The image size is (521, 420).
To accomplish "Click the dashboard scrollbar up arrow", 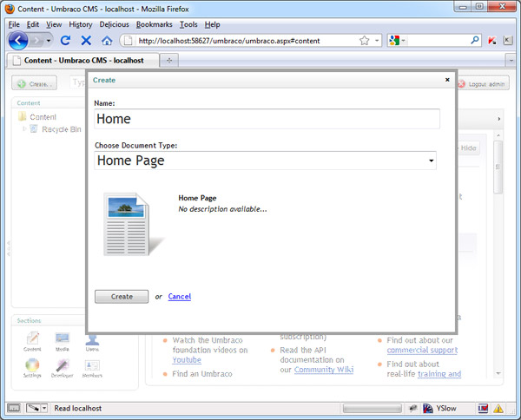I will pyautogui.click(x=498, y=135).
